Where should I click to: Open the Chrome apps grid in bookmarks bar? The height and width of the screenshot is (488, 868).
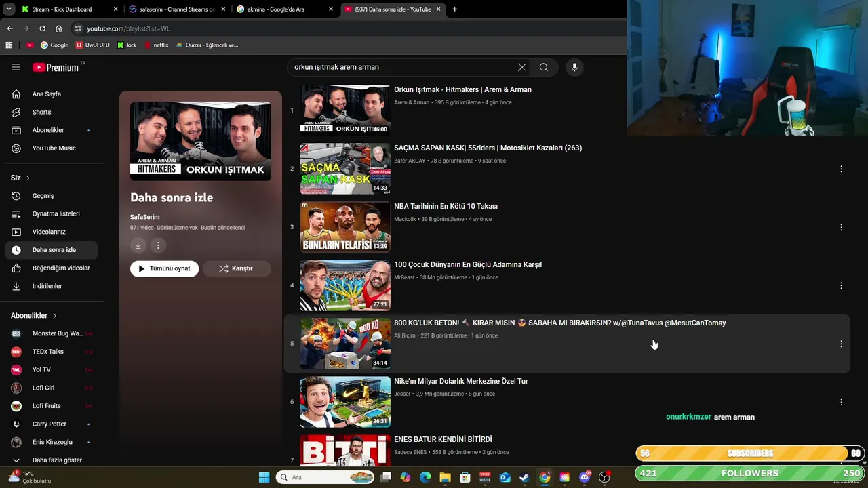(9, 45)
